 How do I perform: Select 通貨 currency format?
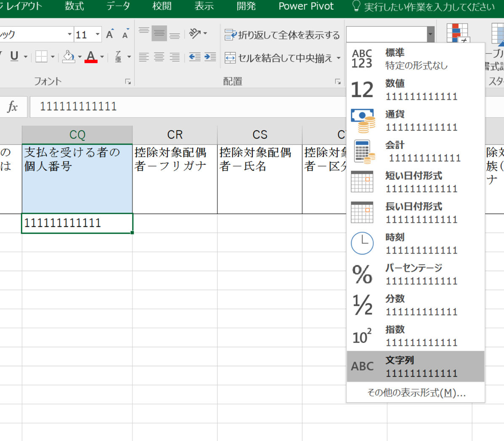tap(416, 120)
